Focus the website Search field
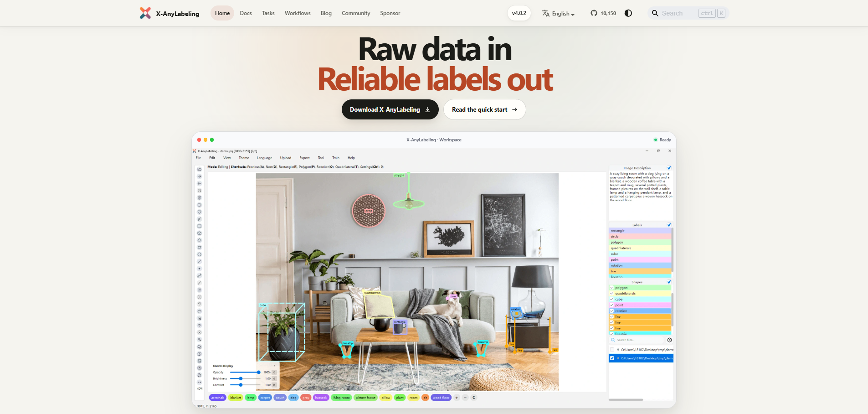Image resolution: width=868 pixels, height=414 pixels. click(688, 13)
